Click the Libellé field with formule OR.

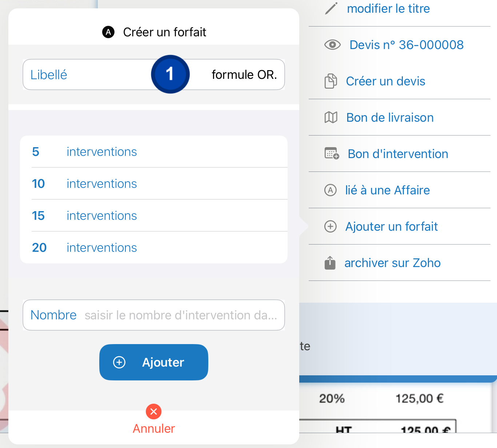click(x=154, y=74)
